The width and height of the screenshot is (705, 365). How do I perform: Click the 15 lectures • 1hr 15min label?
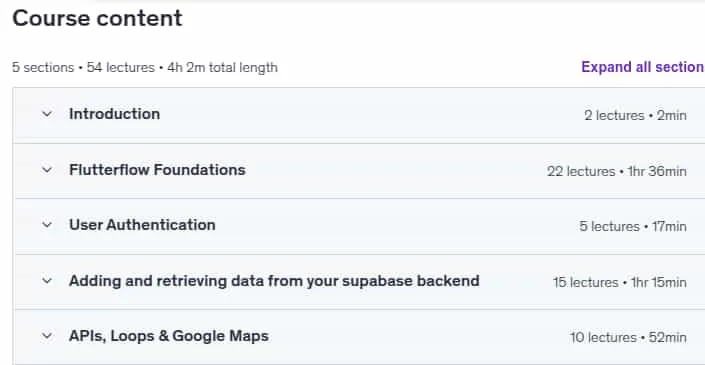click(620, 282)
